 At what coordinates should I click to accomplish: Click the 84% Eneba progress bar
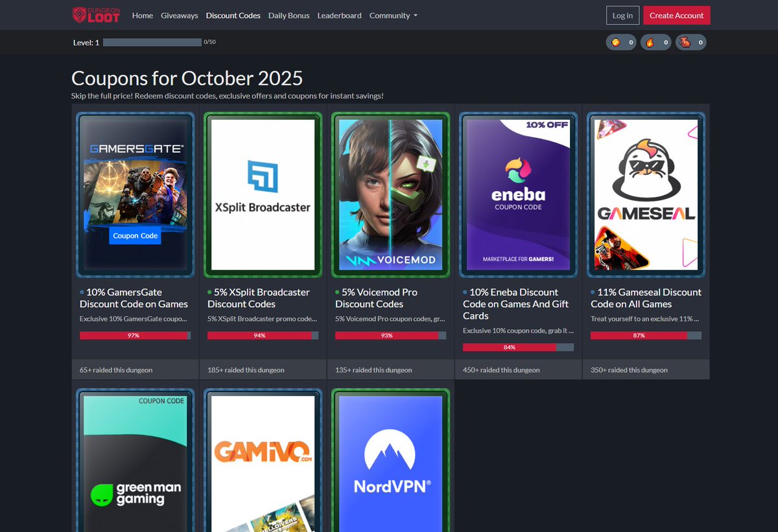pos(519,347)
